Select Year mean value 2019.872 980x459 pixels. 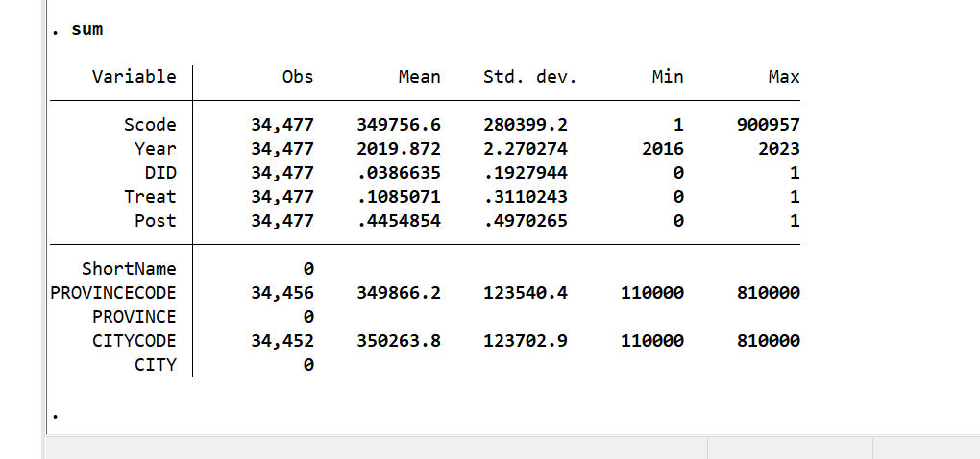point(399,149)
